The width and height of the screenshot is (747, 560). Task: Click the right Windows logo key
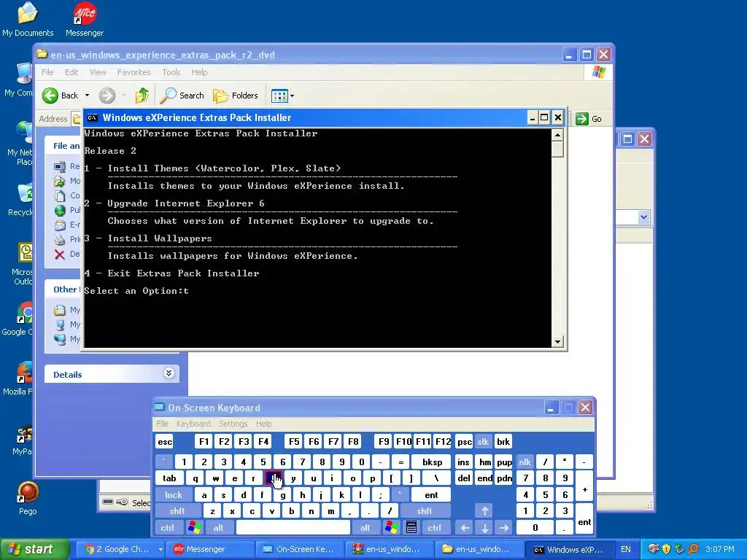point(392,528)
